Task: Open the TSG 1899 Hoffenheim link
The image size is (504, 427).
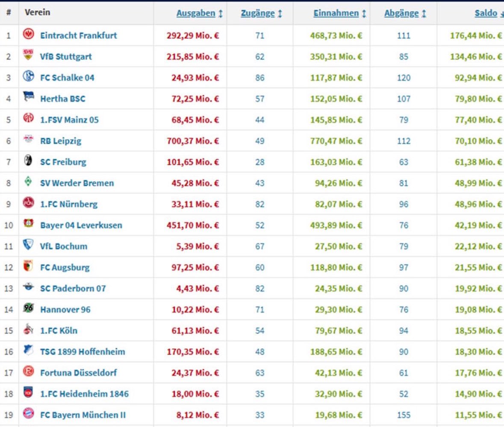Action: pos(83,351)
